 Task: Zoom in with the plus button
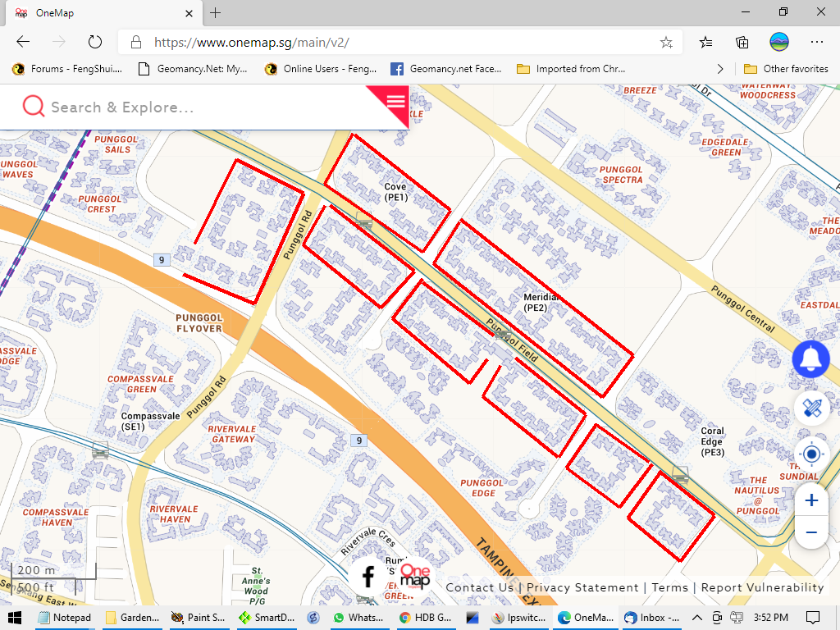[811, 500]
